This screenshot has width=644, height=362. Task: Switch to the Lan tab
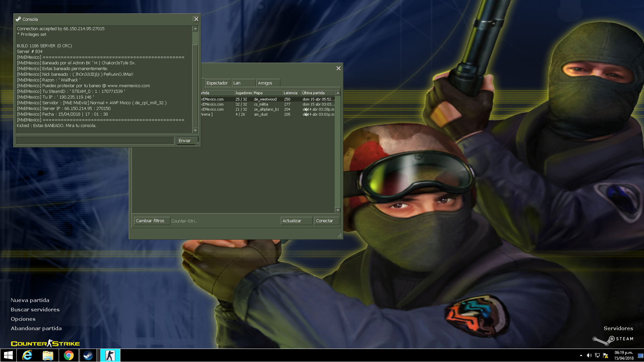pos(244,83)
